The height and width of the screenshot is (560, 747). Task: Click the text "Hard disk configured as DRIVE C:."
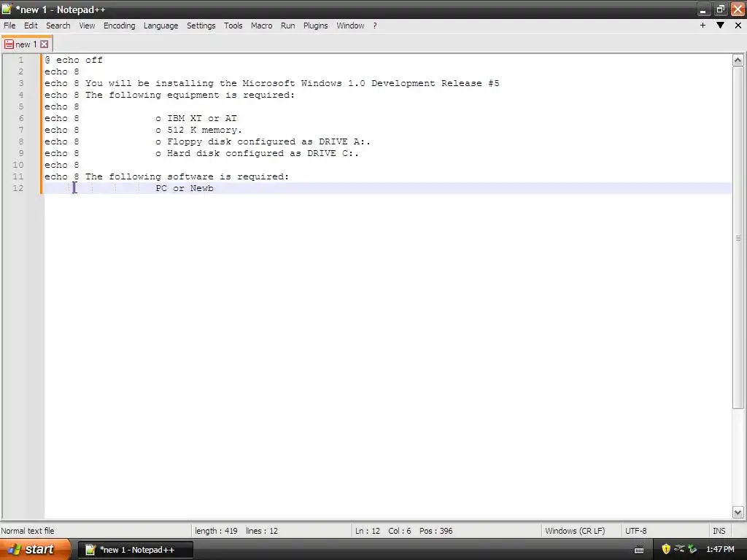[263, 153]
